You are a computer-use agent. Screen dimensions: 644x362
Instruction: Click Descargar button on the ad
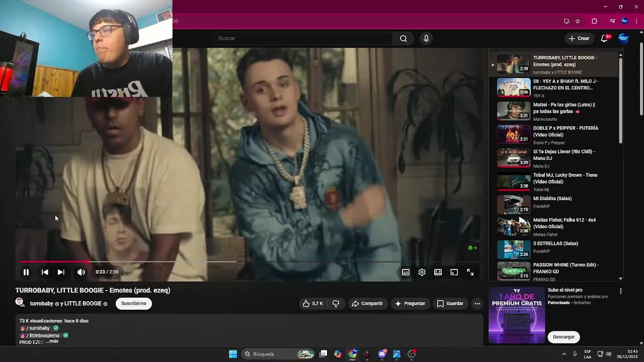tap(563, 337)
